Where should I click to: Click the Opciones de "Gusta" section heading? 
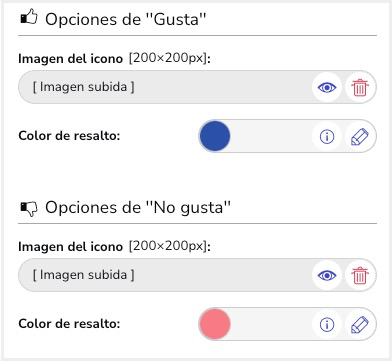(x=126, y=19)
